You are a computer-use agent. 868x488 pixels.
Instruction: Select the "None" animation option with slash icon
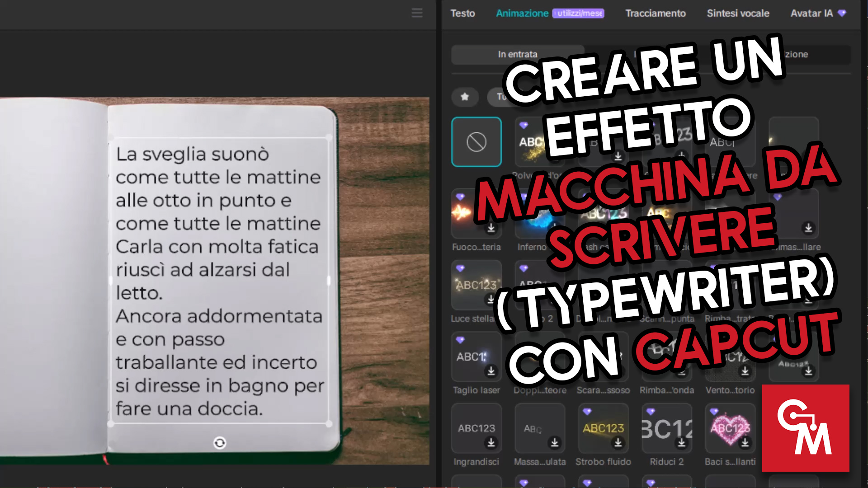coord(476,141)
